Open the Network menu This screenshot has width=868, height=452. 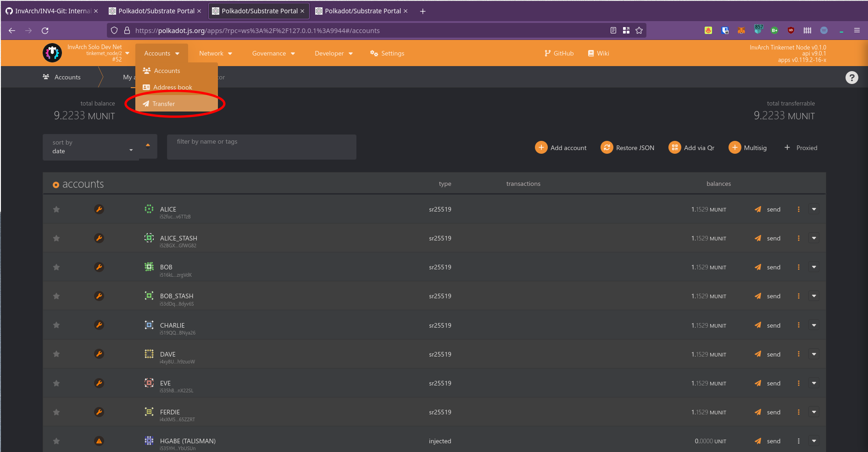point(216,54)
